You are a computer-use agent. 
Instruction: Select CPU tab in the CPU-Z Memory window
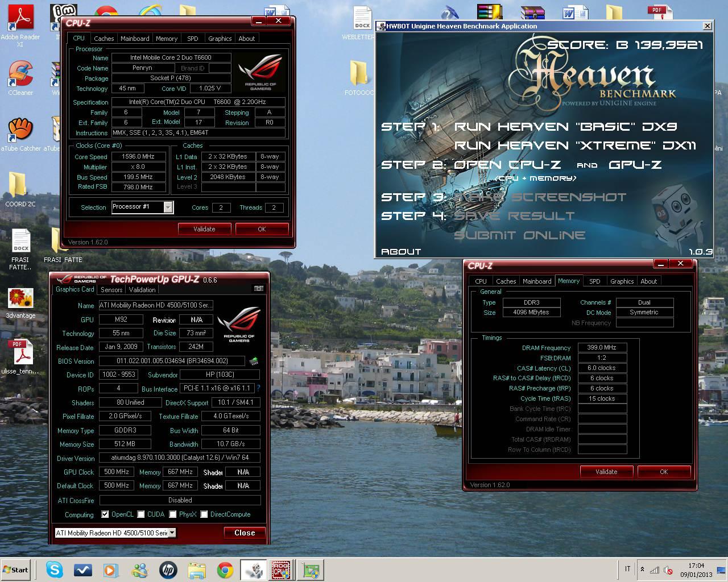[x=481, y=281]
